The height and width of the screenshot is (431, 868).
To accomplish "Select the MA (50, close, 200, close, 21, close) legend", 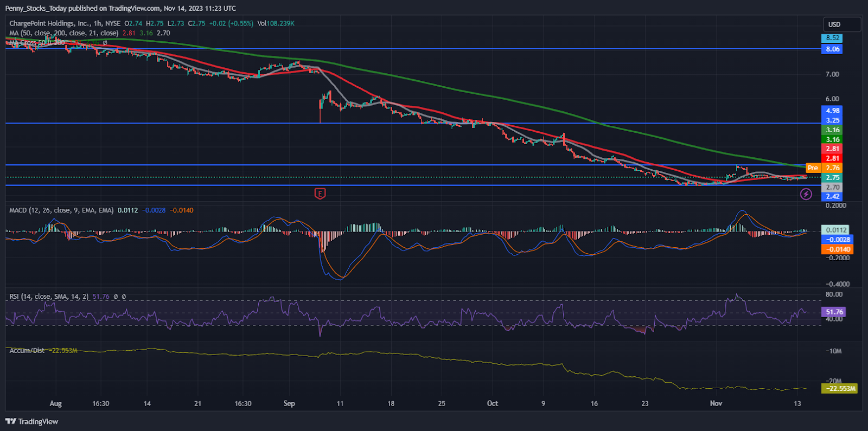I will [63, 33].
